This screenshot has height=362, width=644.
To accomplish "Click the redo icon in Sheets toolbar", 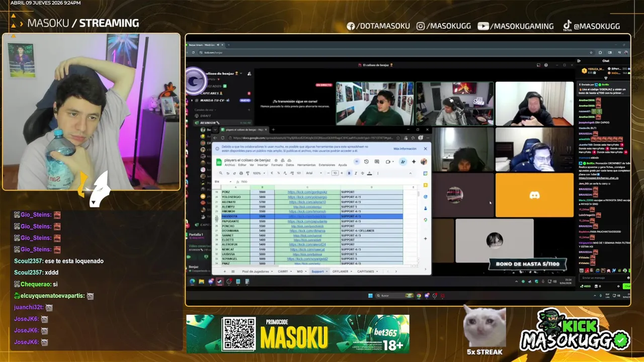I will pyautogui.click(x=234, y=173).
